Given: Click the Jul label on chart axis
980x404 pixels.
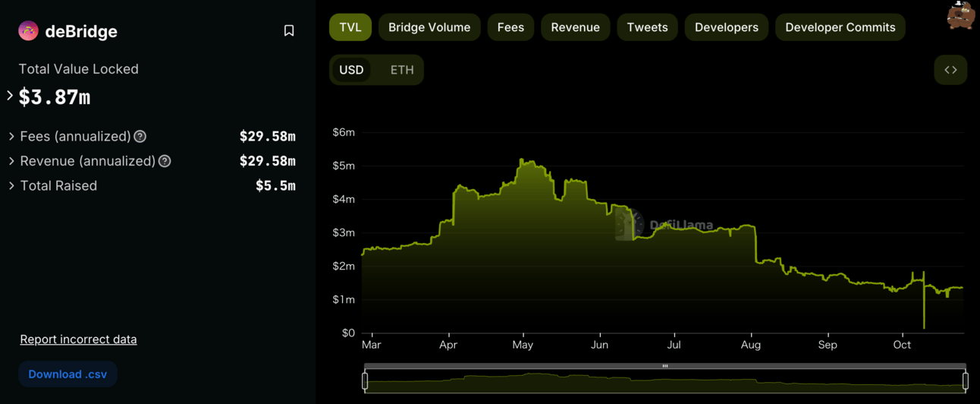Looking at the screenshot, I should pos(674,345).
